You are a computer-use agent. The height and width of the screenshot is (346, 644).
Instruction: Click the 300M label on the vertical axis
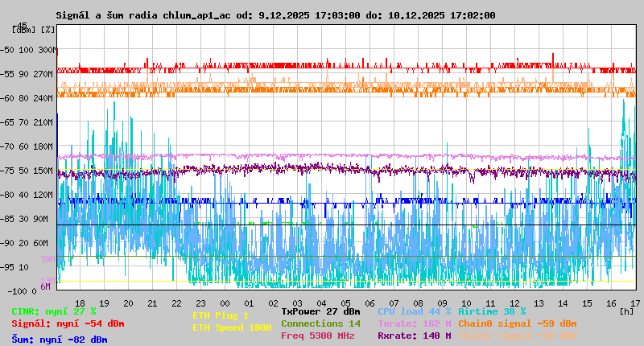click(47, 50)
